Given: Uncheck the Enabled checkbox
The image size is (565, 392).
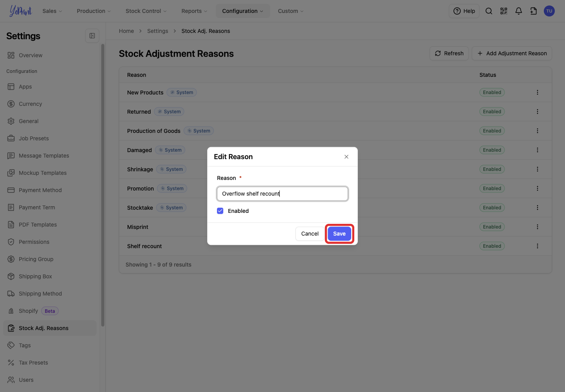Looking at the screenshot, I should pos(220,211).
